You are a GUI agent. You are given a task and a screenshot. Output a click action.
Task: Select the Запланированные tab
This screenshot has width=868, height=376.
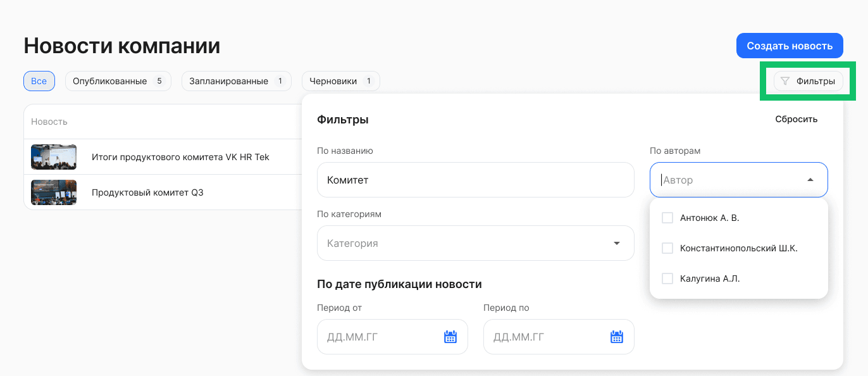click(x=236, y=81)
